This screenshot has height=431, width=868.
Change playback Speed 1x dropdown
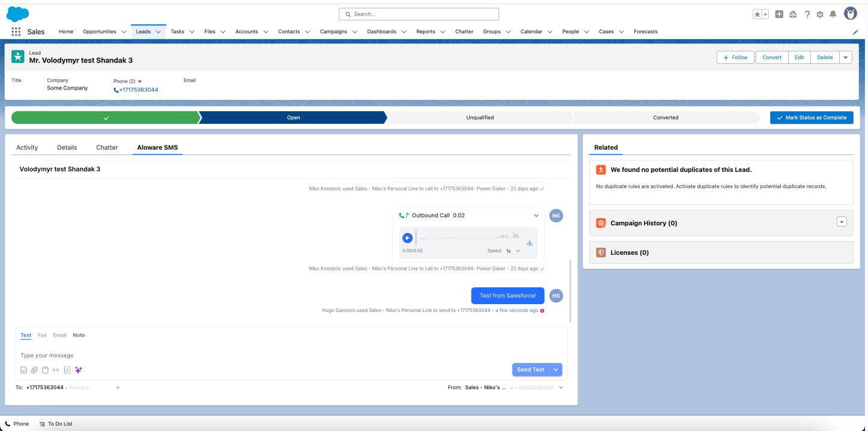click(513, 251)
